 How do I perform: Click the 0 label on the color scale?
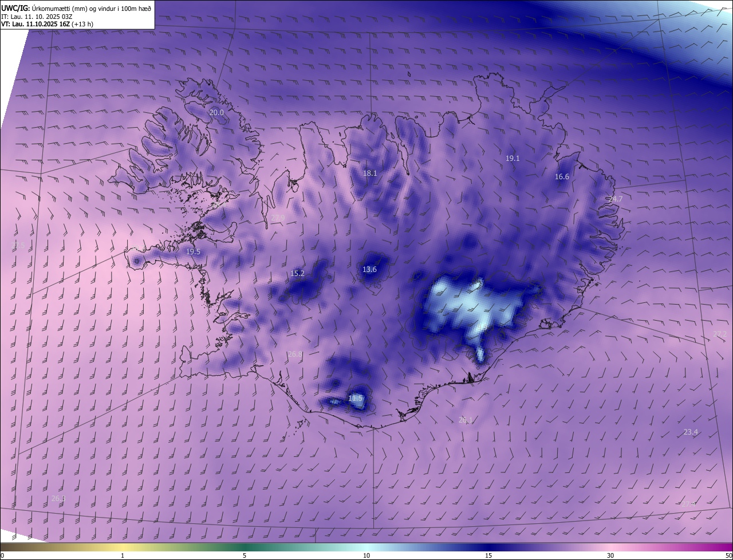point(2,555)
